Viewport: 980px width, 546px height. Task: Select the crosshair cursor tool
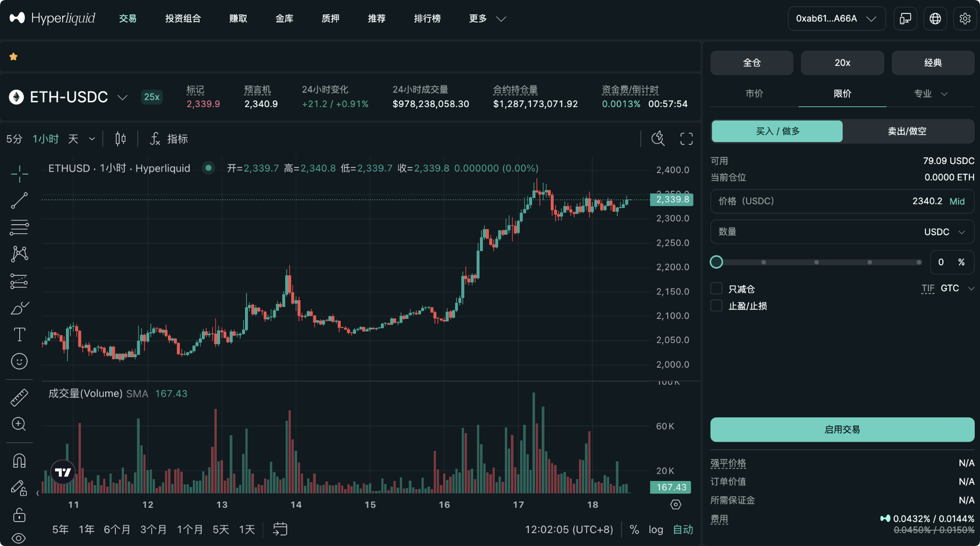[19, 175]
